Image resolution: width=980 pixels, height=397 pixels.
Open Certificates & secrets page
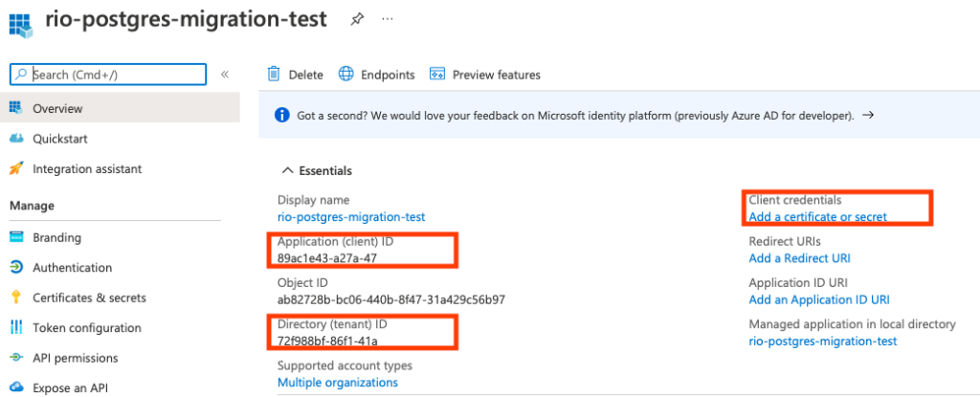[89, 298]
